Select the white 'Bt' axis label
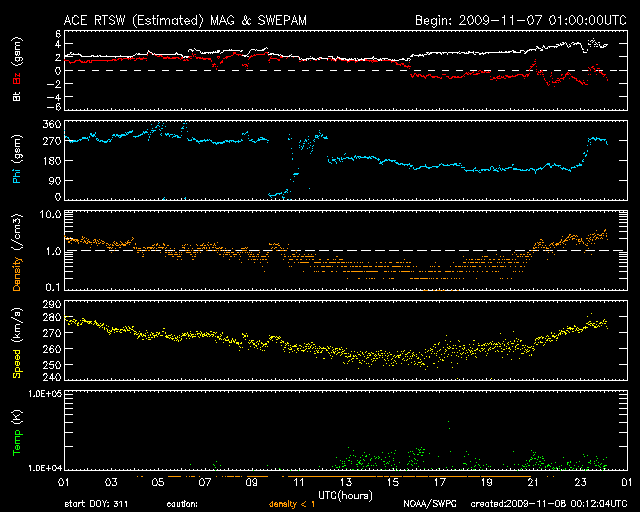 [17, 96]
